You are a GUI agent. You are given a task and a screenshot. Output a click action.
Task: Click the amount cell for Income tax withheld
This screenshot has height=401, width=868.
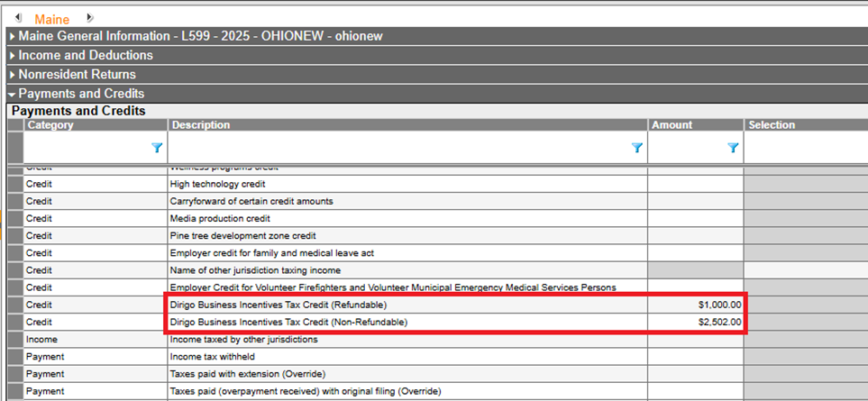click(x=695, y=357)
